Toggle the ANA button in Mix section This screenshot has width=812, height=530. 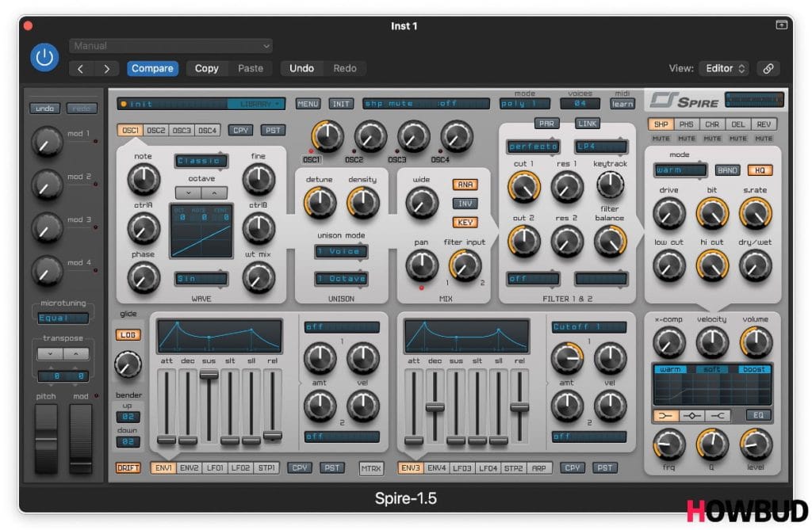click(465, 185)
